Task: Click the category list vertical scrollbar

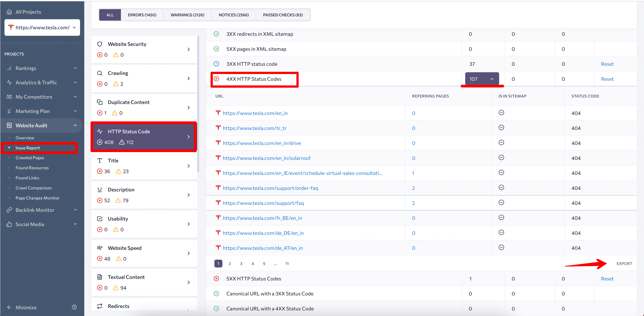Action: point(198,104)
